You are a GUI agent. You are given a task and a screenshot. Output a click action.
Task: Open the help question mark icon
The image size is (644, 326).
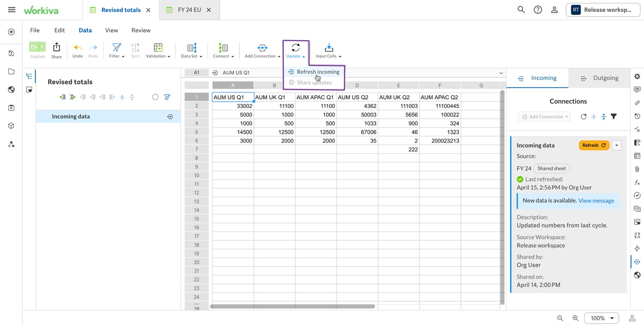coord(537,10)
